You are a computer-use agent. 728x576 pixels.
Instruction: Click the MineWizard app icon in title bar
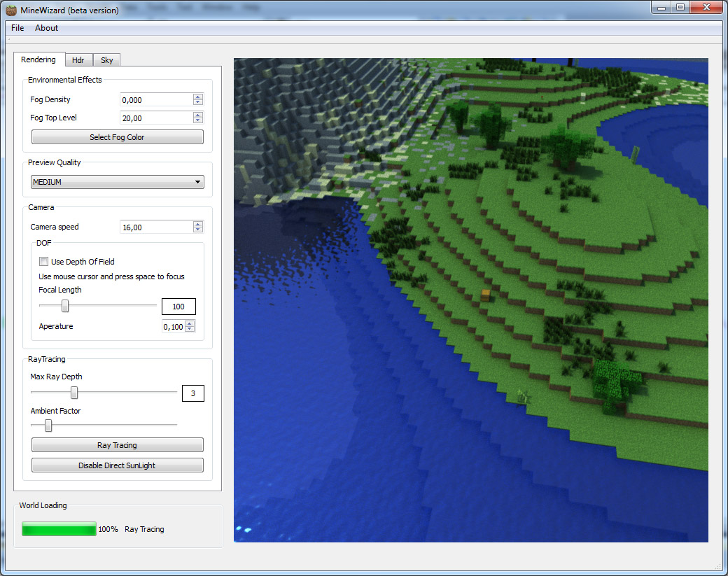coord(11,10)
